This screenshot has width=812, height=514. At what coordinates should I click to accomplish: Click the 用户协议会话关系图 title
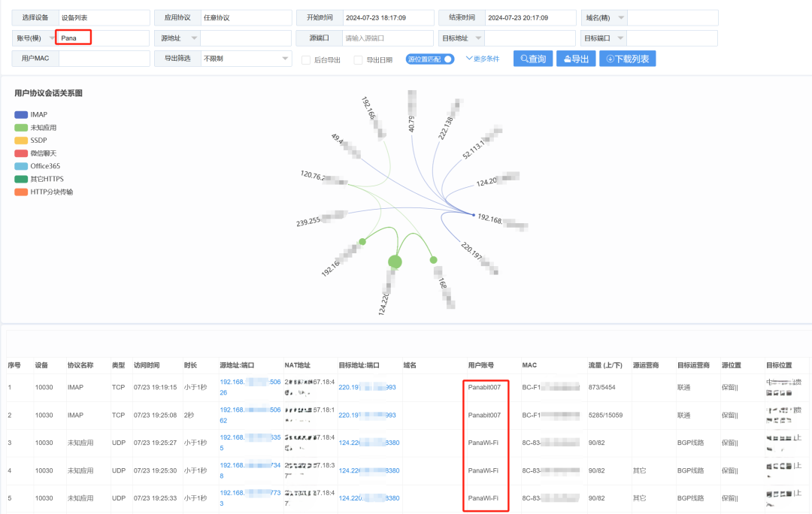pyautogui.click(x=49, y=93)
